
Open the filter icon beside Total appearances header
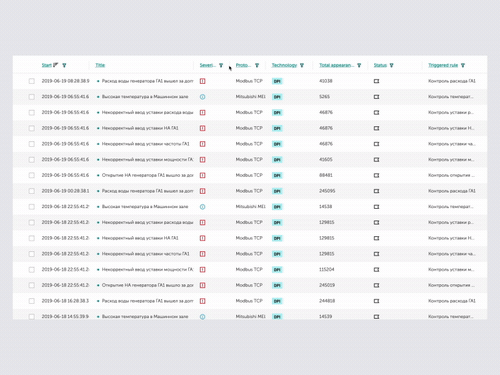(x=359, y=65)
